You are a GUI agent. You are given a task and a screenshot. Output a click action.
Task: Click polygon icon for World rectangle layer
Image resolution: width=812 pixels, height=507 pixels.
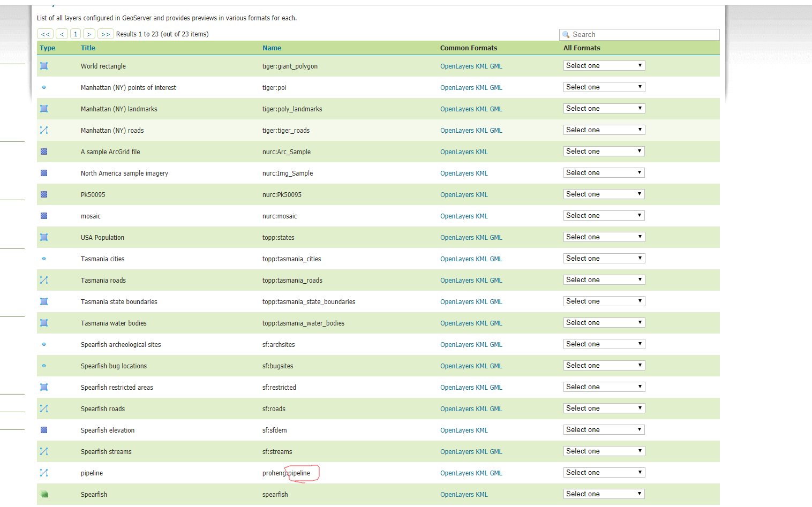(44, 66)
